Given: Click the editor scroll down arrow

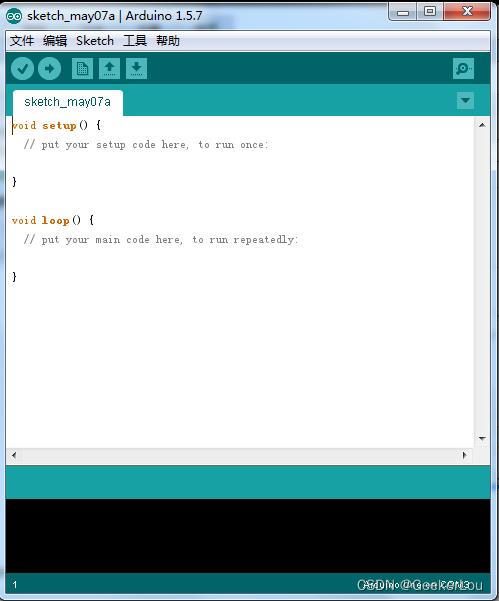Looking at the screenshot, I should coord(482,438).
